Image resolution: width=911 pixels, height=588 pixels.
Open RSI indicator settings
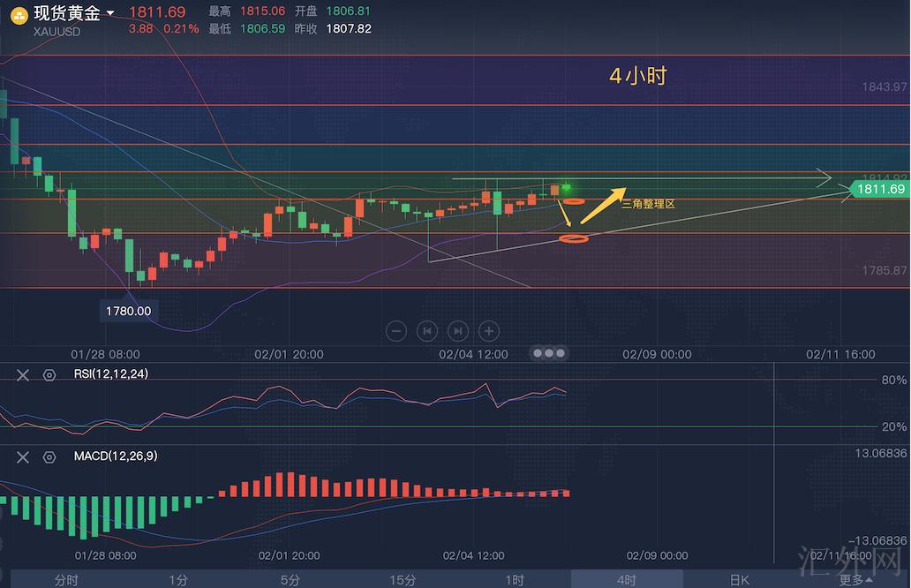click(49, 374)
